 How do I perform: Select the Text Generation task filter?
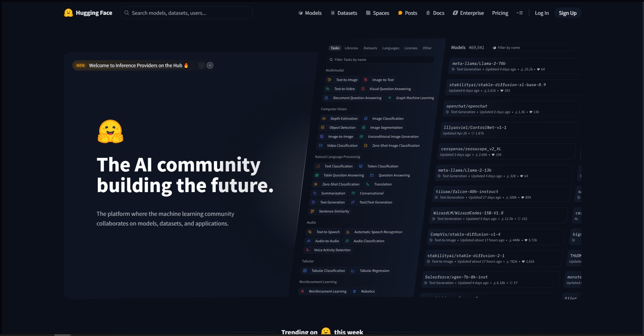pos(328,202)
